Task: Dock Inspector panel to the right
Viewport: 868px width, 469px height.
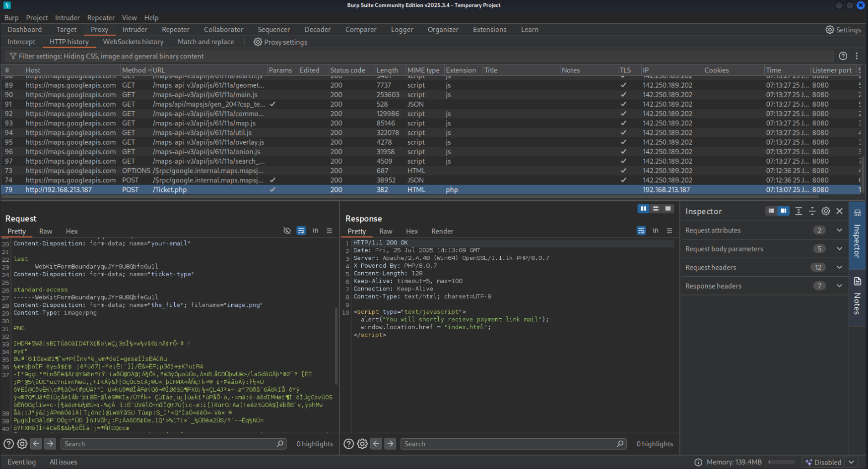Action: pyautogui.click(x=783, y=211)
